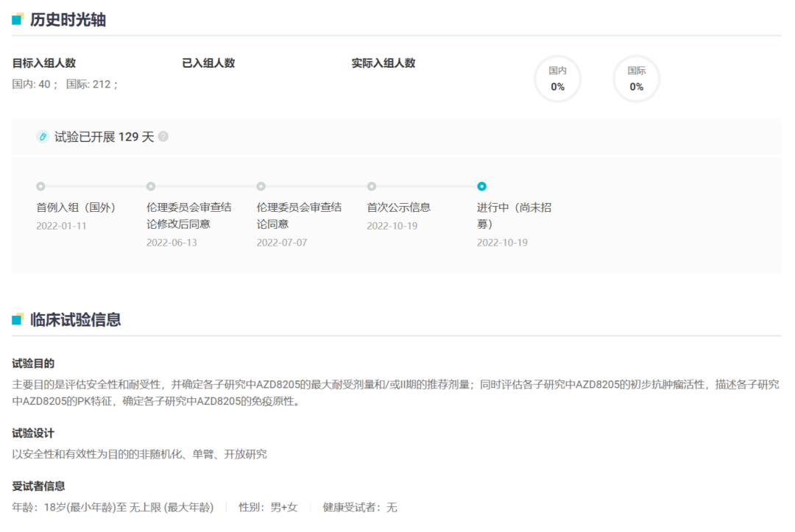Click the 目标入组人数 label
The width and height of the screenshot is (795, 532).
tap(44, 63)
